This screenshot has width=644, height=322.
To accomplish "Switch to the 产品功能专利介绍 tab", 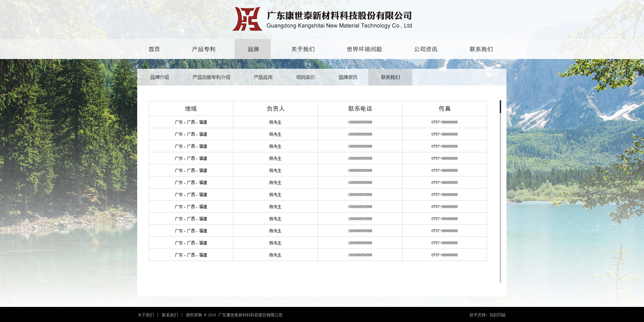I will pyautogui.click(x=211, y=77).
